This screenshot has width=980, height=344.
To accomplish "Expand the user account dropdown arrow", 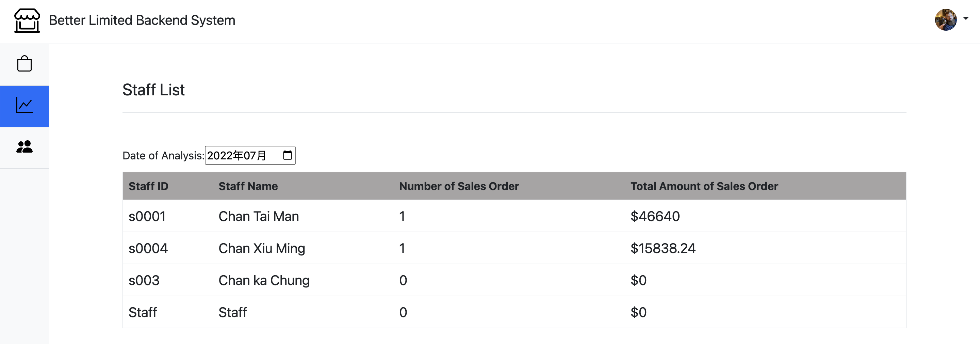I will [x=966, y=18].
